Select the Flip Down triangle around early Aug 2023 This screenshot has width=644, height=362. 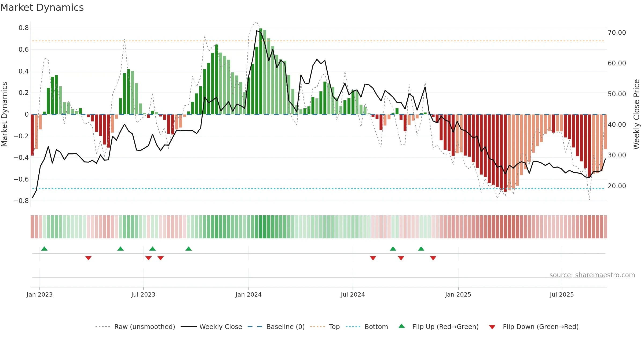click(x=160, y=258)
